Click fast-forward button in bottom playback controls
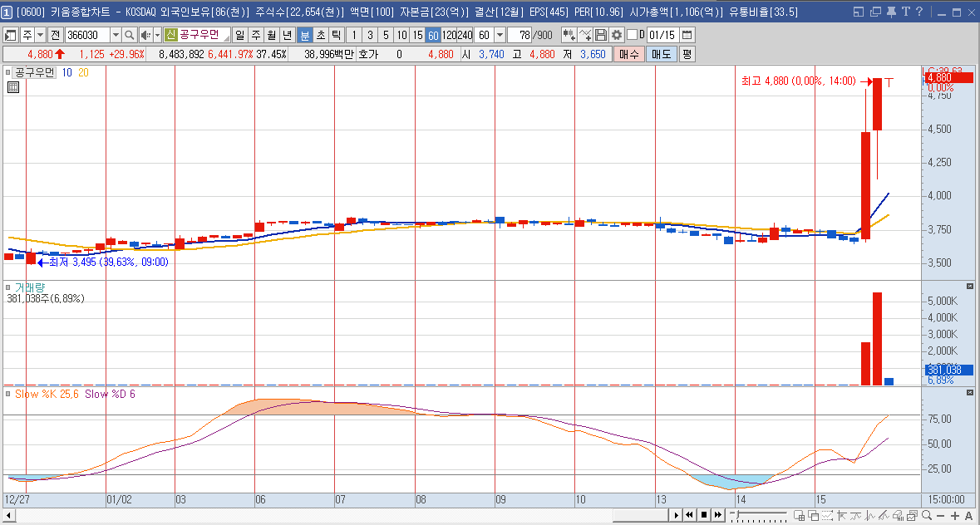Screen dimensions: 980x525 pos(718,515)
